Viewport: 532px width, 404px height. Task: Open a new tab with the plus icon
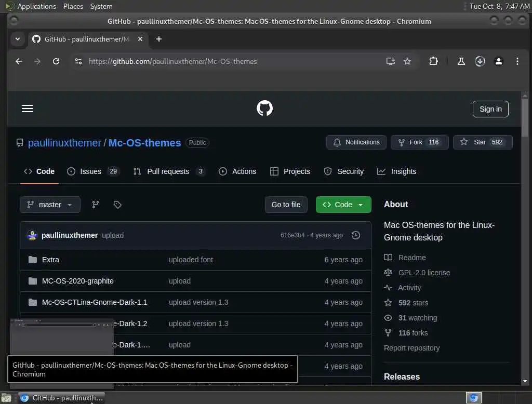tap(159, 39)
